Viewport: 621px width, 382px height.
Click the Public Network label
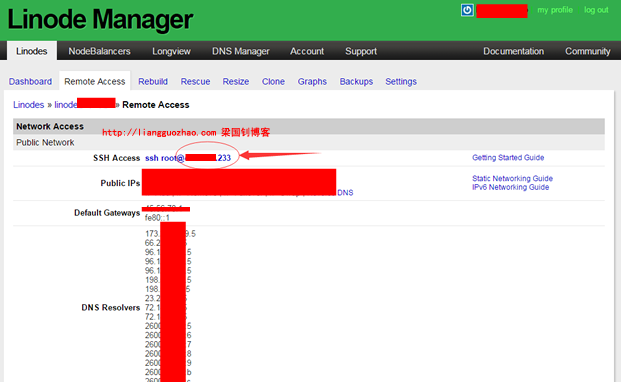(x=45, y=143)
